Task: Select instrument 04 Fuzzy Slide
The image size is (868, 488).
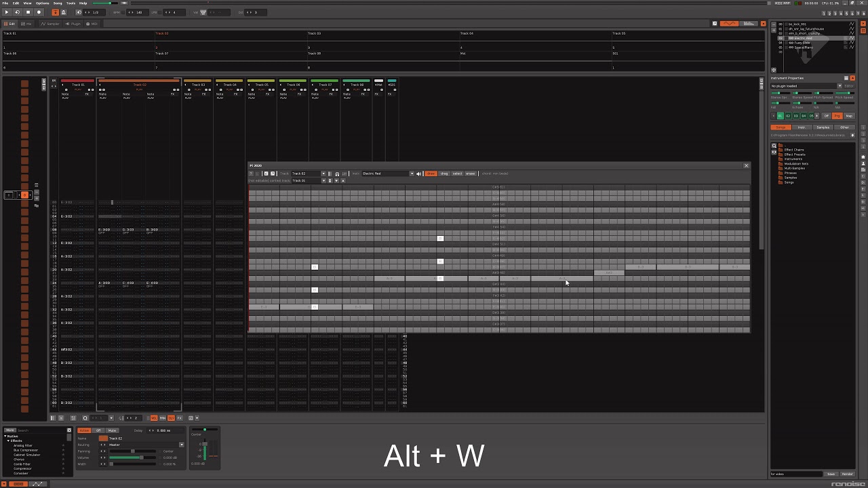Action: click(x=816, y=43)
